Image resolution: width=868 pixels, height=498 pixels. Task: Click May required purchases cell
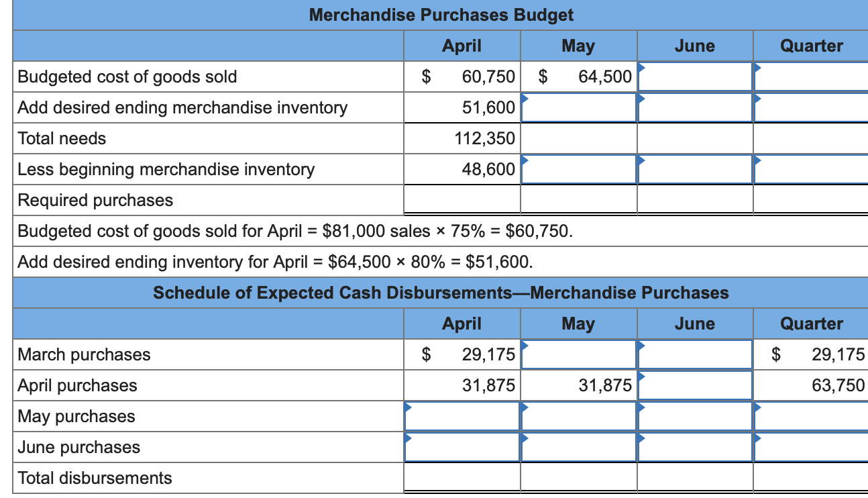(578, 200)
